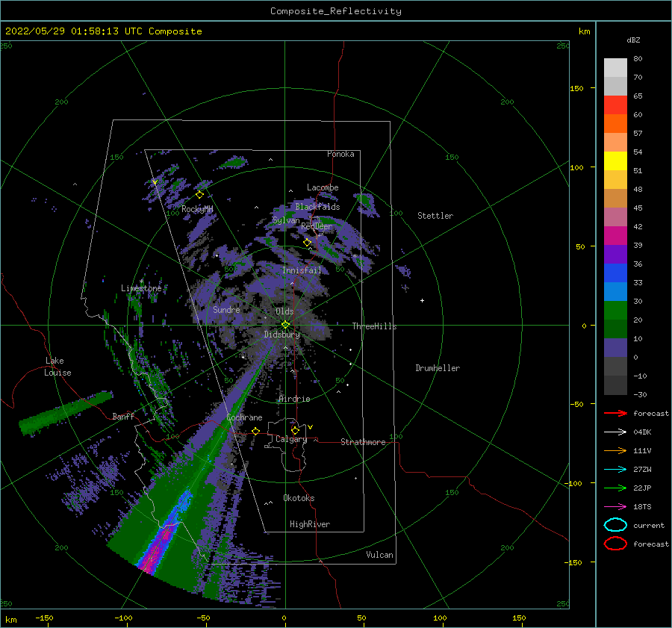
Task: Click the -150 value on bottom km axis
Action: pos(44,618)
